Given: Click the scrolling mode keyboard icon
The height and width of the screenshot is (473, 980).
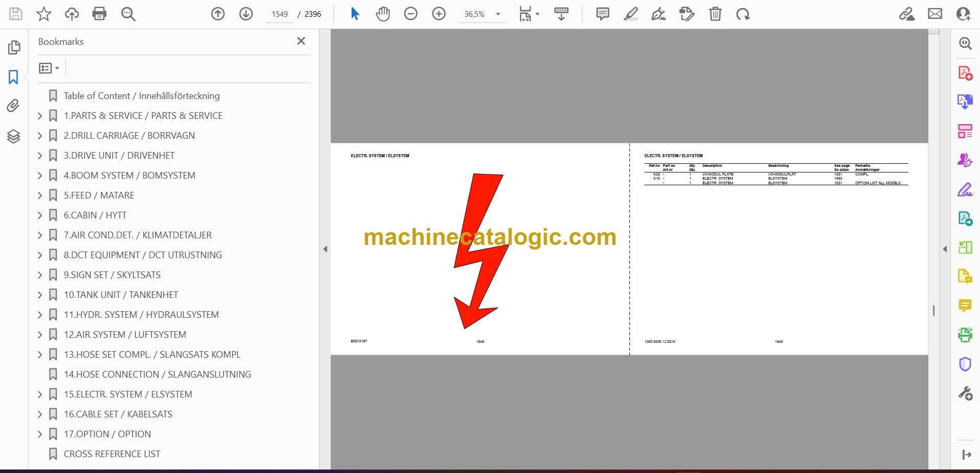Looking at the screenshot, I should 561,14.
